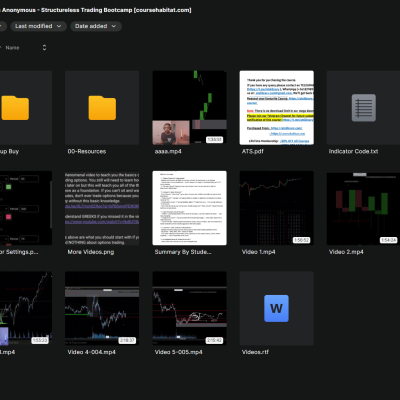
Task: Open the partly hidden filter chip before Last modified
Action: click(3, 26)
